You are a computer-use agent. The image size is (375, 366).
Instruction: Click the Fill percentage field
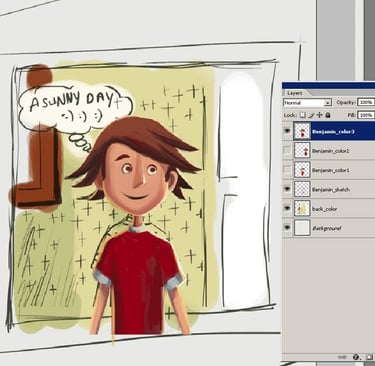point(366,115)
